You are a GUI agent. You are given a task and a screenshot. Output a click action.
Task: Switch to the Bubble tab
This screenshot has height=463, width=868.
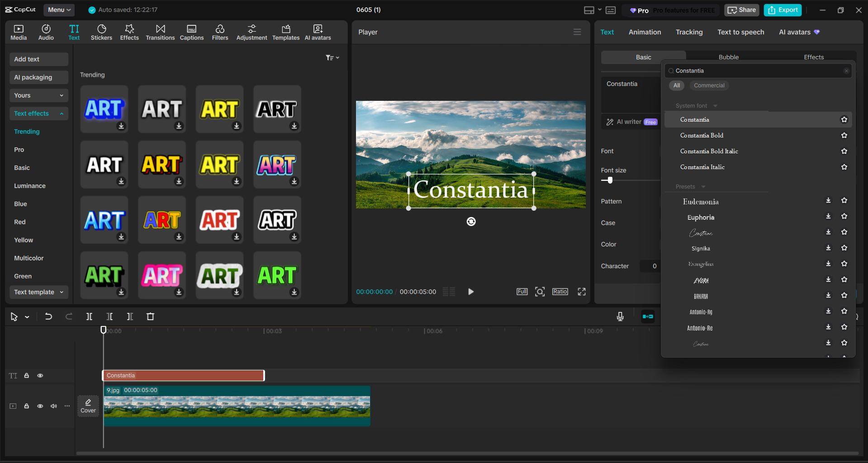click(728, 57)
